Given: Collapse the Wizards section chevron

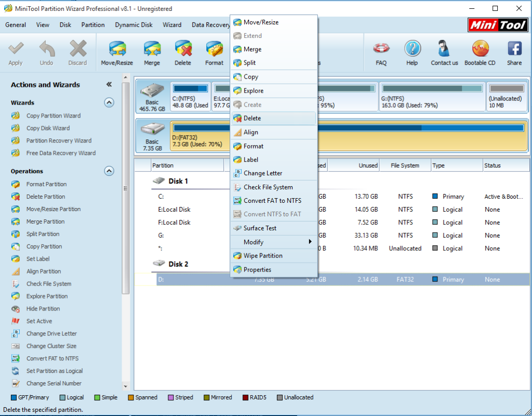Looking at the screenshot, I should click(x=109, y=102).
